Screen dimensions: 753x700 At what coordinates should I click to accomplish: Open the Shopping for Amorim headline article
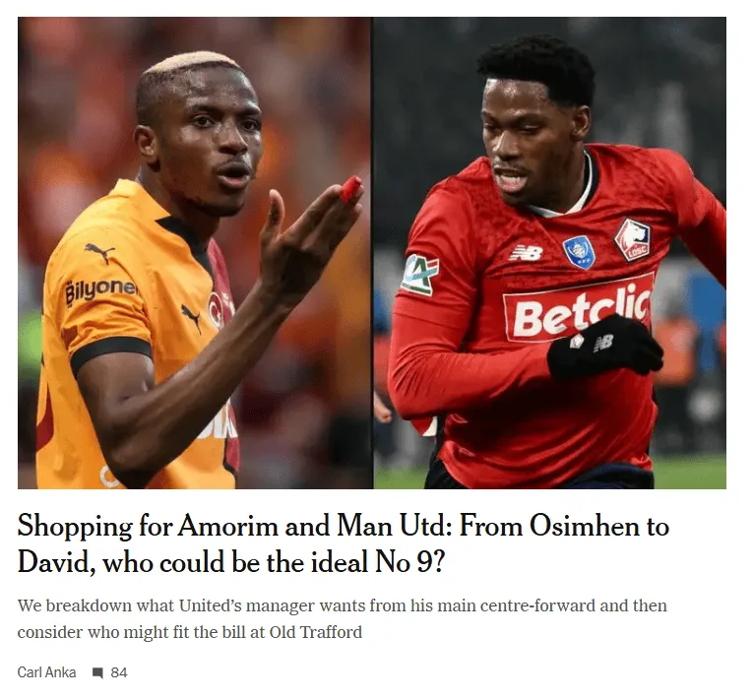(343, 543)
